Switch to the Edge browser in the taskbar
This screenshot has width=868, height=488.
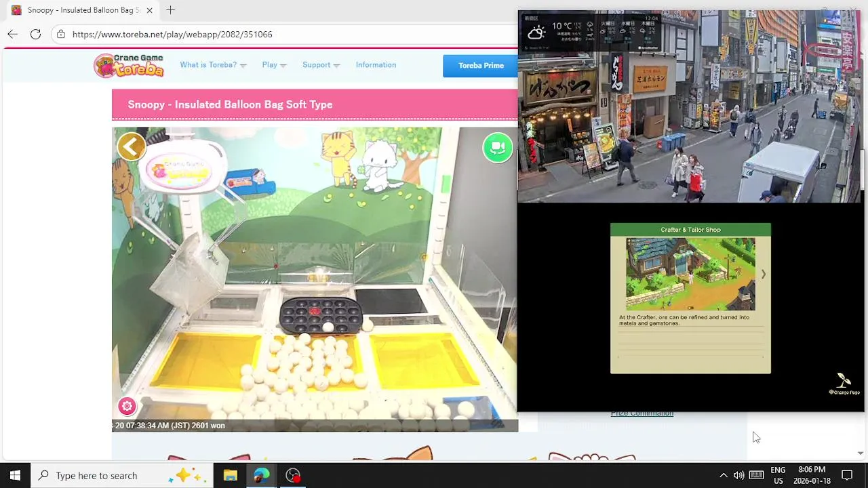(262, 475)
